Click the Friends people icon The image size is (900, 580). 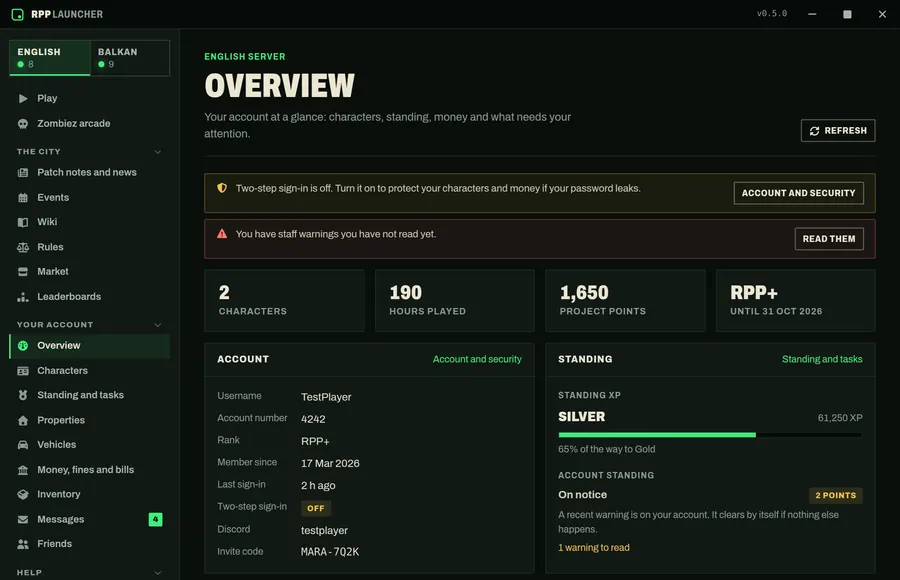point(23,544)
